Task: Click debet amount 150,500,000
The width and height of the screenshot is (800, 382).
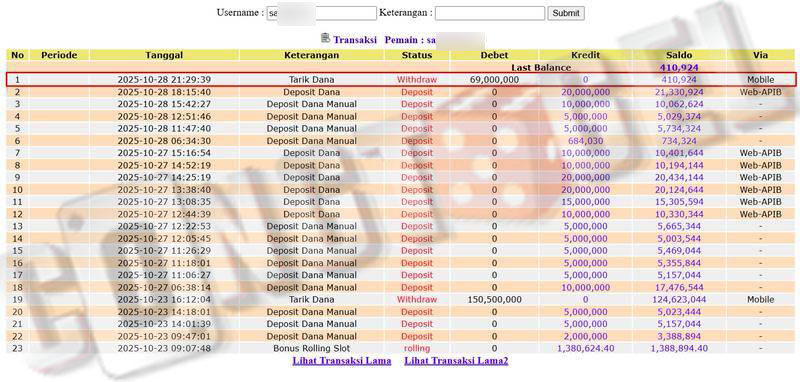Action: tap(494, 299)
